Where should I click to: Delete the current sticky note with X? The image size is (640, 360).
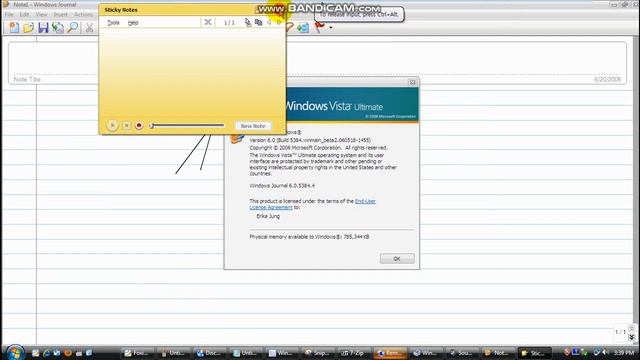(208, 22)
